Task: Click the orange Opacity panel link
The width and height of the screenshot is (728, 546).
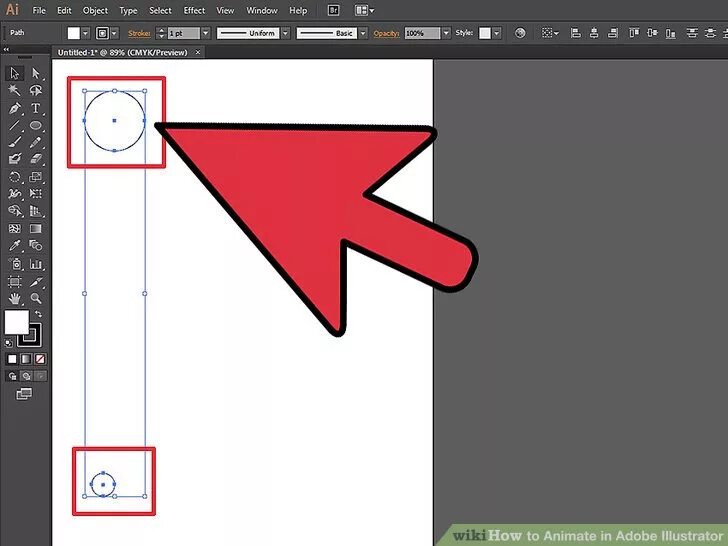Action: [386, 33]
